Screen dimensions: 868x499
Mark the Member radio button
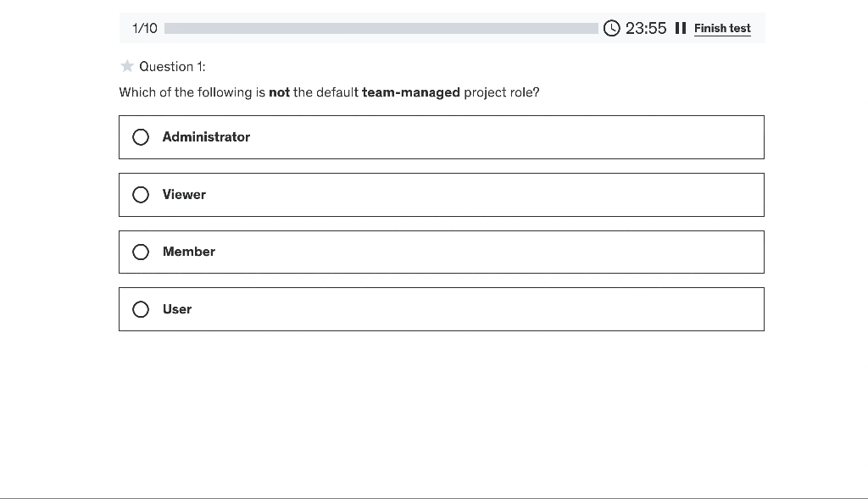(x=141, y=252)
